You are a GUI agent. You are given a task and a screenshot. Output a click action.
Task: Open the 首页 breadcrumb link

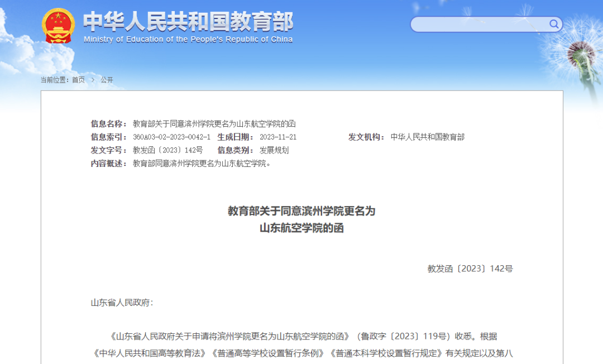tap(79, 80)
